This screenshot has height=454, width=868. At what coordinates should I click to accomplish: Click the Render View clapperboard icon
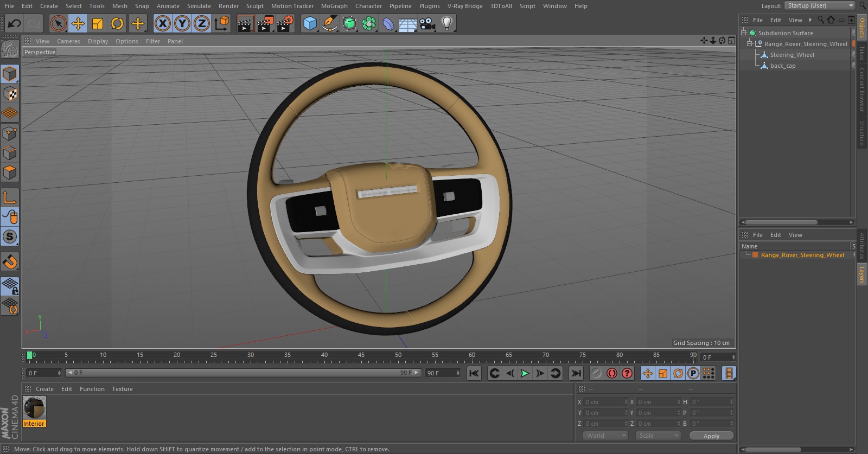point(245,23)
